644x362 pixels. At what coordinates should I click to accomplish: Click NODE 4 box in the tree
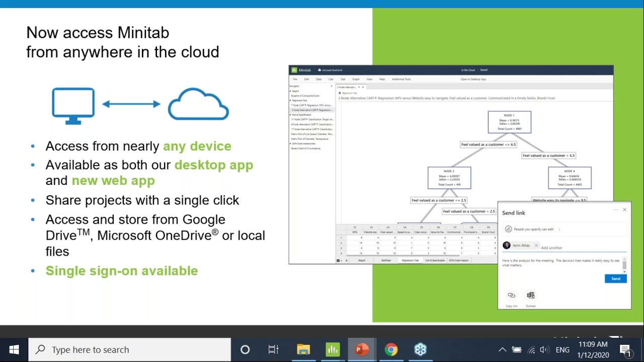tap(570, 178)
